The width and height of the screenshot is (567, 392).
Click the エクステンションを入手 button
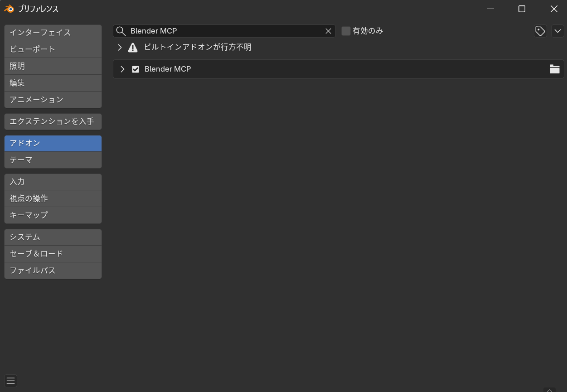(53, 121)
